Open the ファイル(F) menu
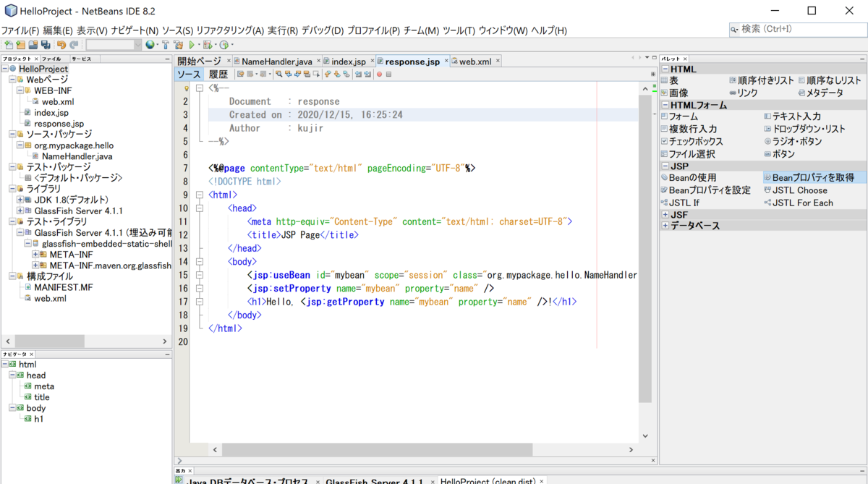 coord(20,30)
